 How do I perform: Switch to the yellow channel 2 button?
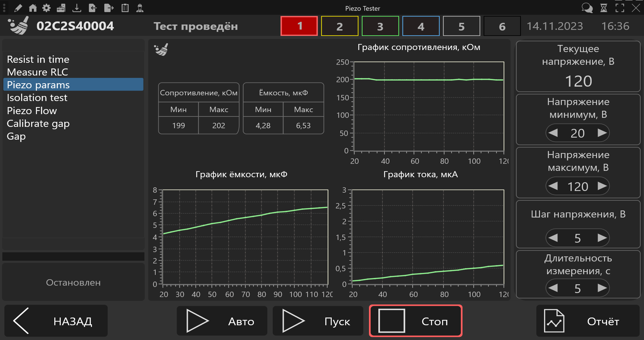coord(339,26)
